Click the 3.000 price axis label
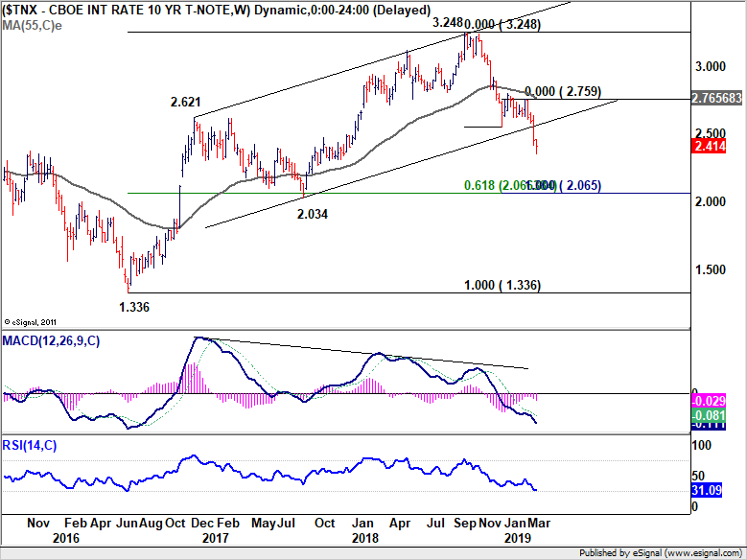The height and width of the screenshot is (560, 747). pos(710,66)
